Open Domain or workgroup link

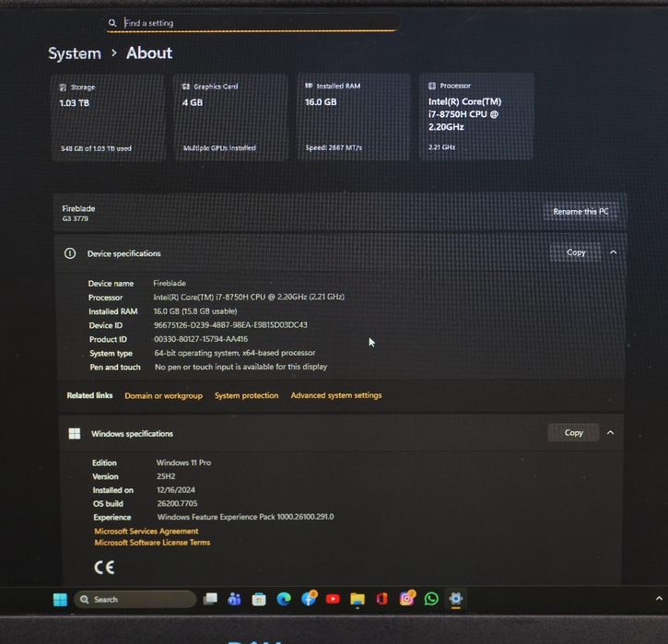164,395
